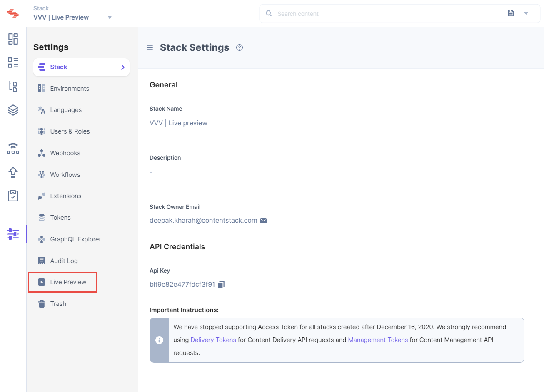This screenshot has width=544, height=392.
Task: Select the Settings sliders icon
Action: coord(13,234)
